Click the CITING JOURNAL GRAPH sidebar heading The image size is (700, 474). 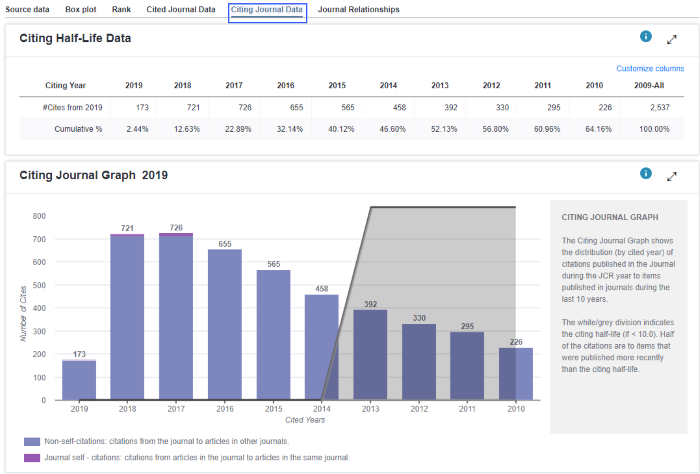point(610,217)
